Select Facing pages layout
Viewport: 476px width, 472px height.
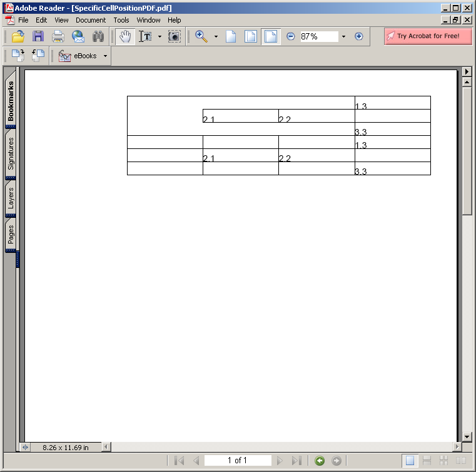pos(461,461)
